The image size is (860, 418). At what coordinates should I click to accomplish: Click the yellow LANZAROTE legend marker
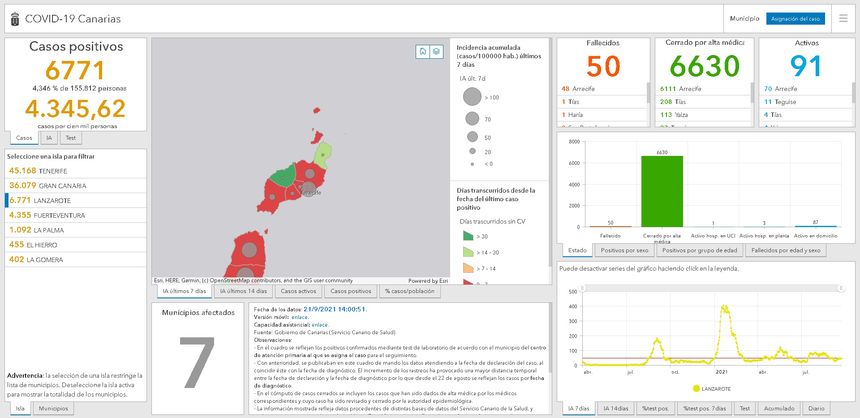[x=696, y=388]
